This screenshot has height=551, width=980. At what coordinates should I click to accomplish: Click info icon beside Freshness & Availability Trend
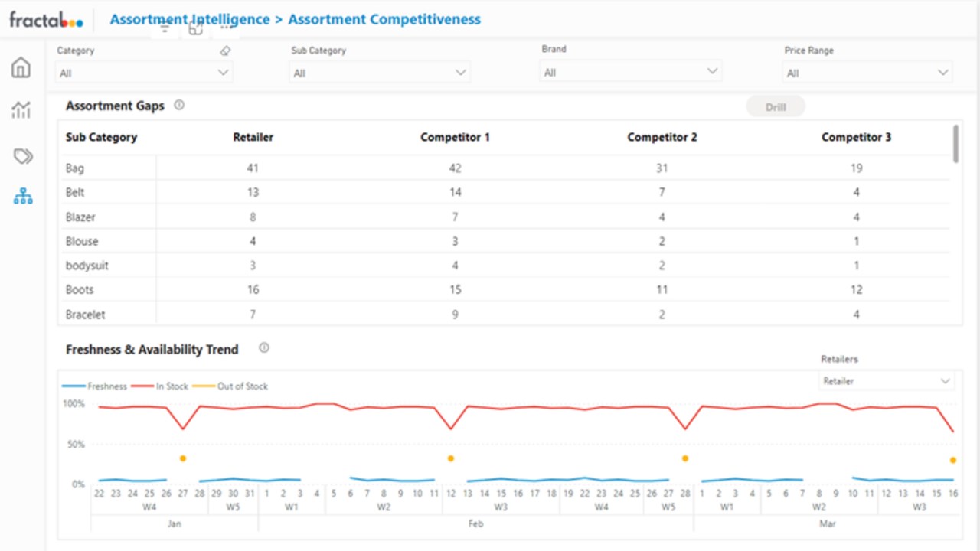(x=264, y=348)
